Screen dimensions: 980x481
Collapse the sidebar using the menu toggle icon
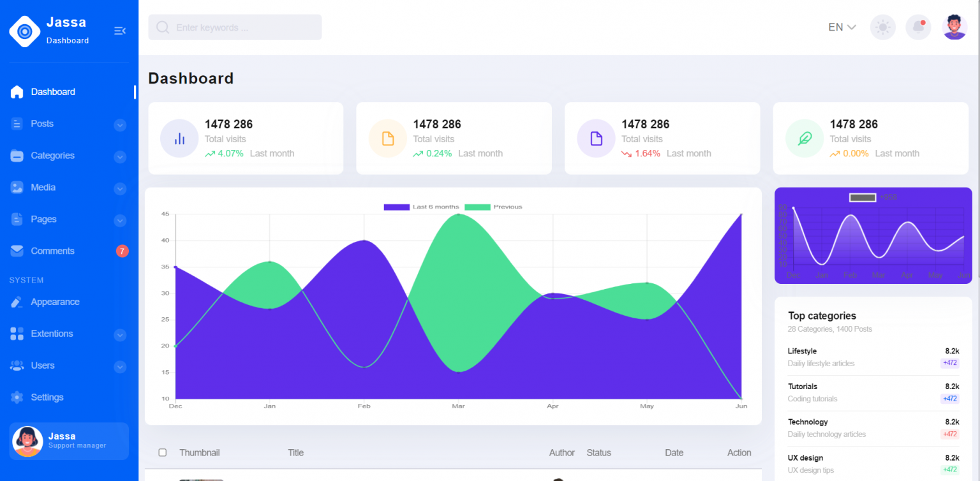(119, 31)
